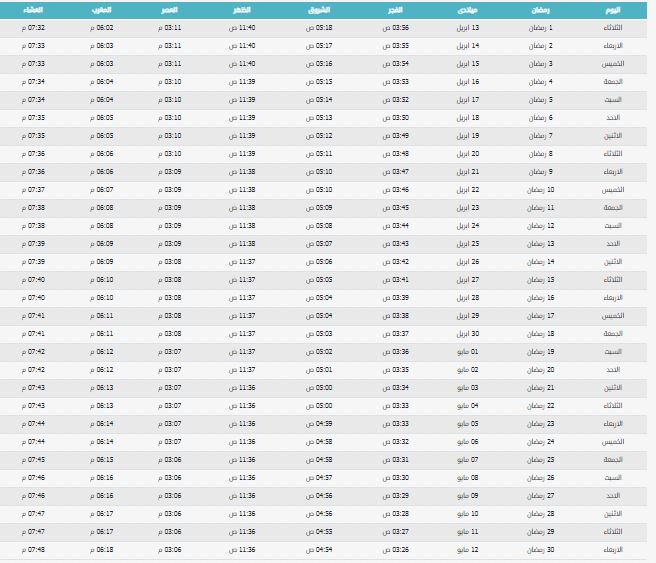Select the '27 رمضان' date cell
This screenshot has height=563, width=656.
point(541,496)
